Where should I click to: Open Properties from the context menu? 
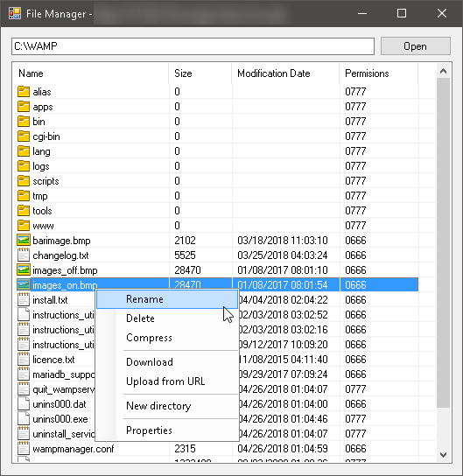167,430
